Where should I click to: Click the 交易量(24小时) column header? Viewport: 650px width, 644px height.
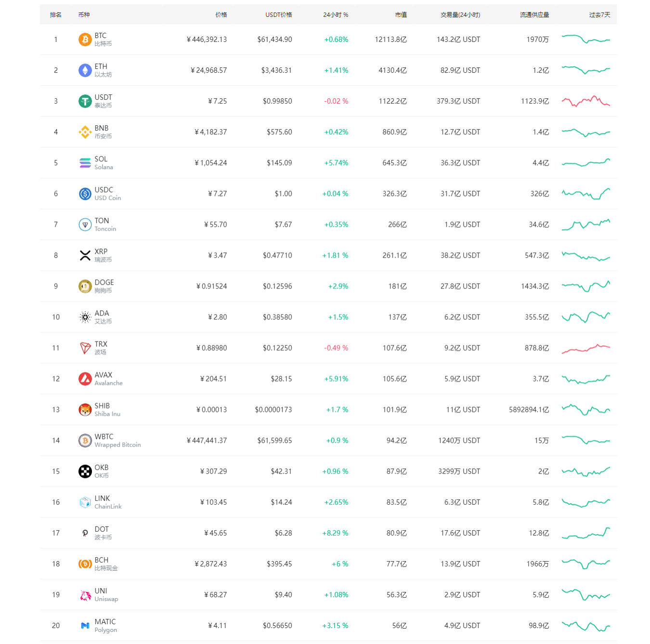coord(460,15)
